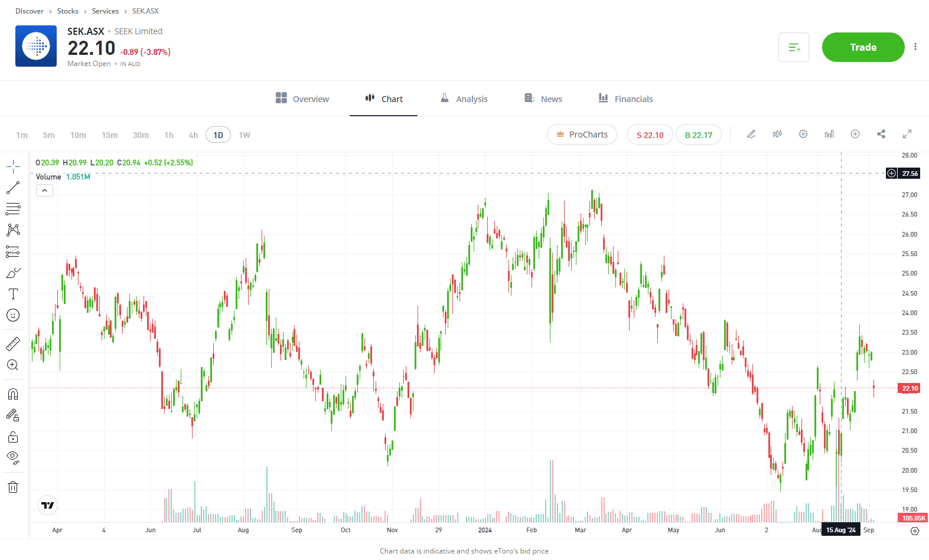Switch to 1m timeframe
The image size is (929, 560).
click(x=22, y=135)
